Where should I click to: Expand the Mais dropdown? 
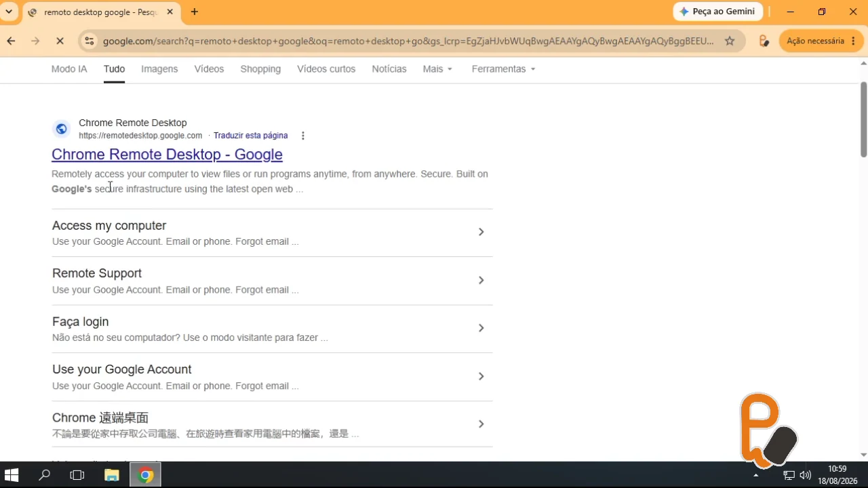coord(437,69)
